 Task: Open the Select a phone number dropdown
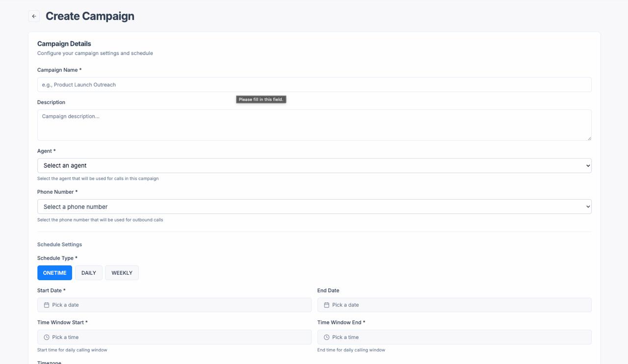314,207
